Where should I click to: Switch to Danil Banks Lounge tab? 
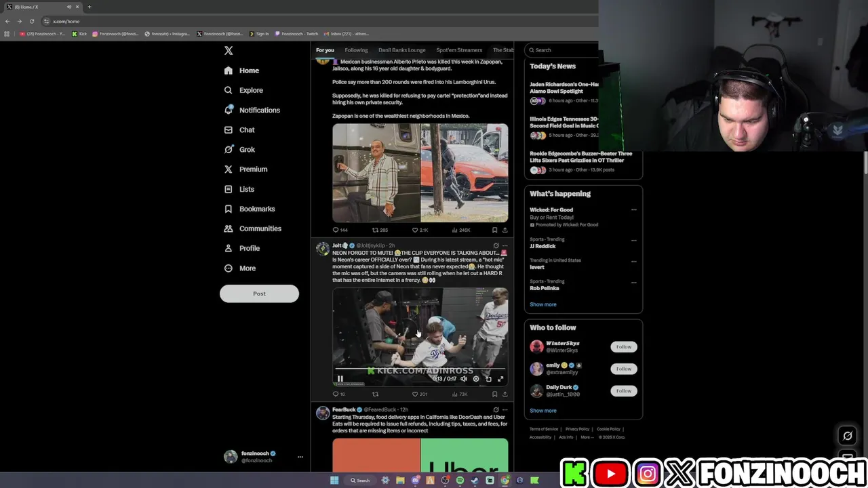click(x=402, y=50)
